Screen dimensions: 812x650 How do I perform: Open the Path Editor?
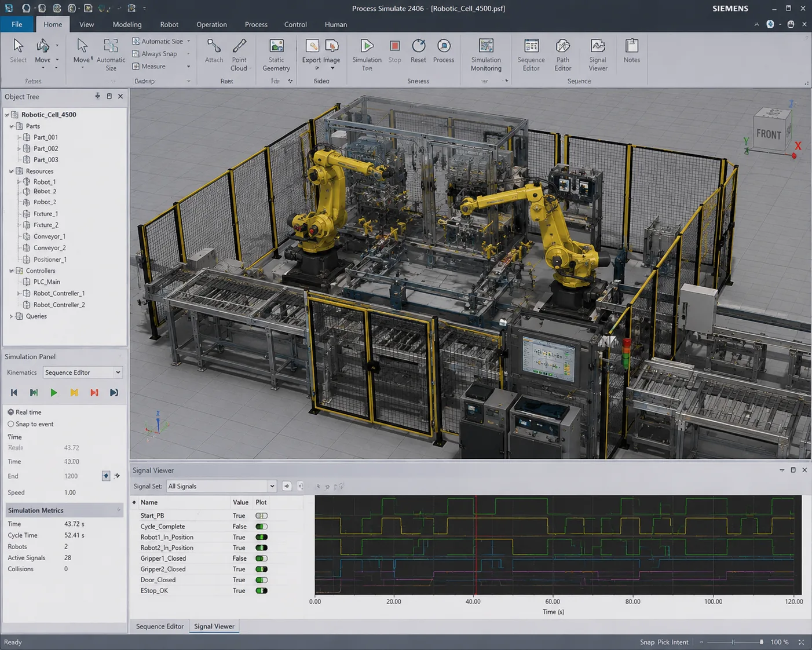coord(563,55)
